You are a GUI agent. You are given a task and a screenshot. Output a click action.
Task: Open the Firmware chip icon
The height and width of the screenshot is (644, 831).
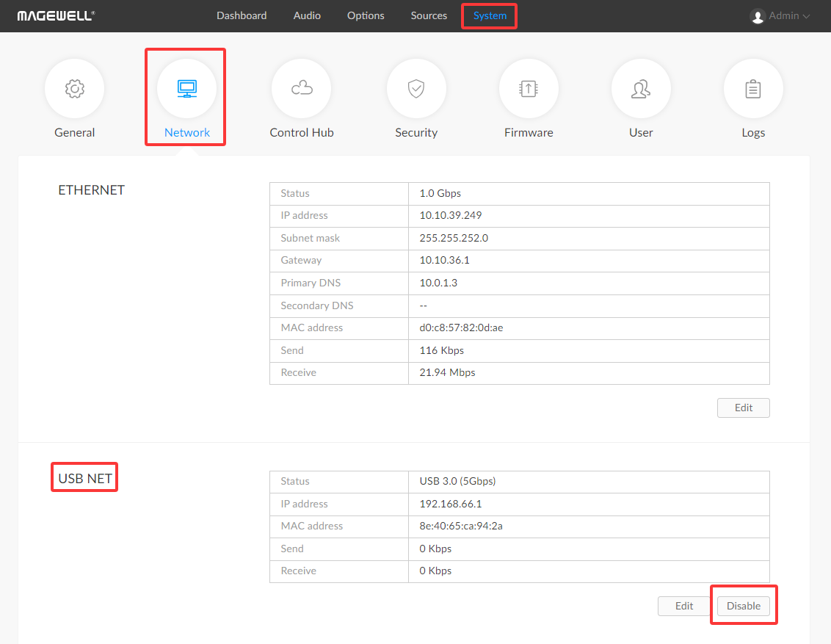529,89
